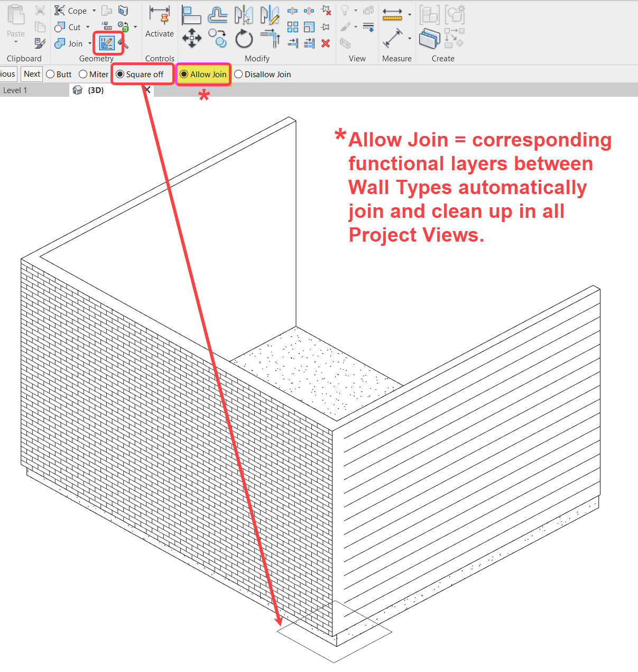The image size is (638, 672).
Task: Select the Wall Joins tool in Geometry panel
Action: point(107,43)
